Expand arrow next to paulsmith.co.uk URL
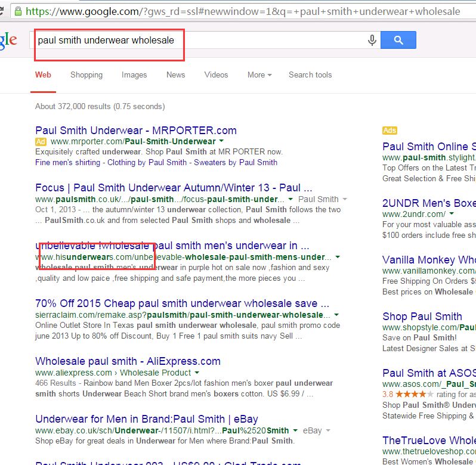 290,199
